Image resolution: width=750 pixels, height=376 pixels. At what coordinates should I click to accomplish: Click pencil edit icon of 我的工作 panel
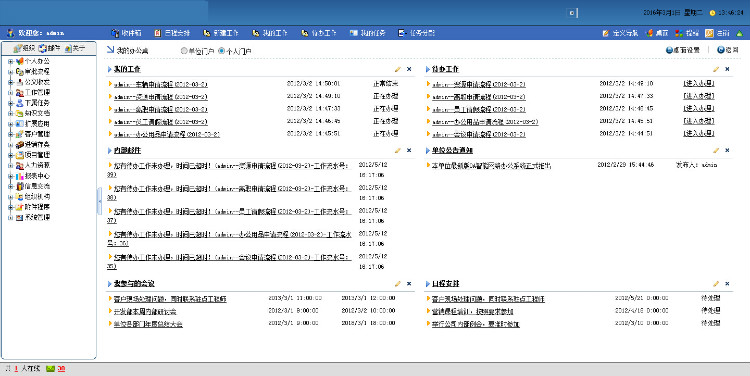[398, 69]
